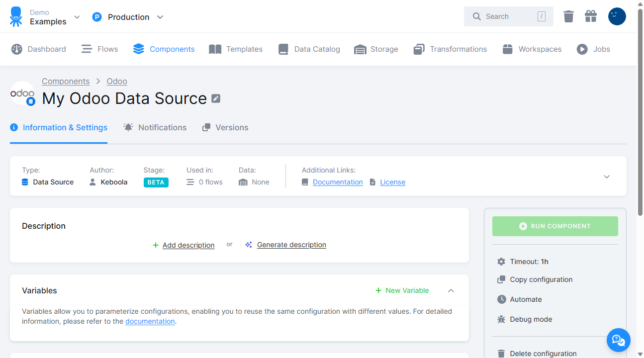Click the Keboola octopus logo

click(15, 16)
